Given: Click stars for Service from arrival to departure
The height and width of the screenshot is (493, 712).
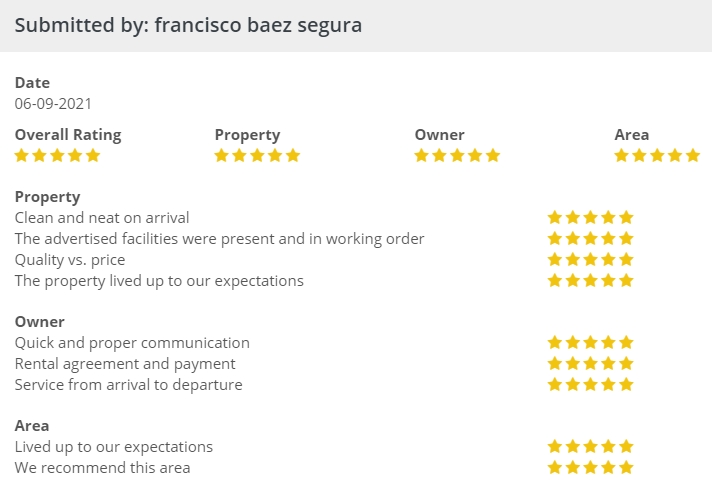Looking at the screenshot, I should [590, 385].
